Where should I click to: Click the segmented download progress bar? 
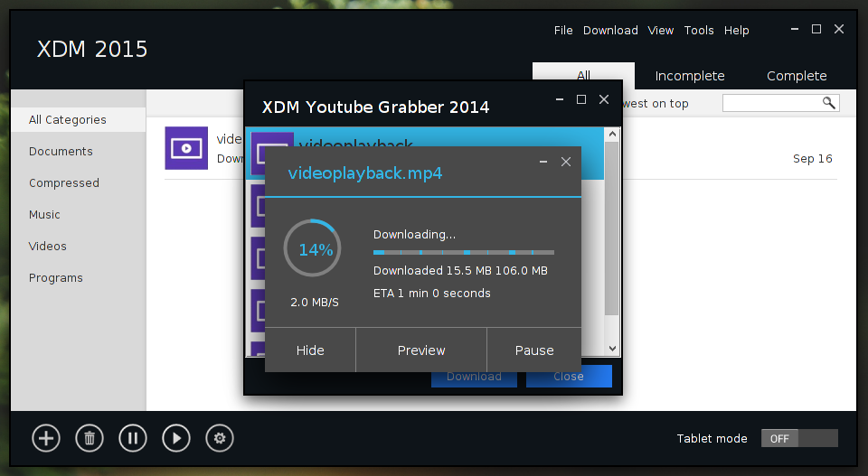[x=463, y=253]
